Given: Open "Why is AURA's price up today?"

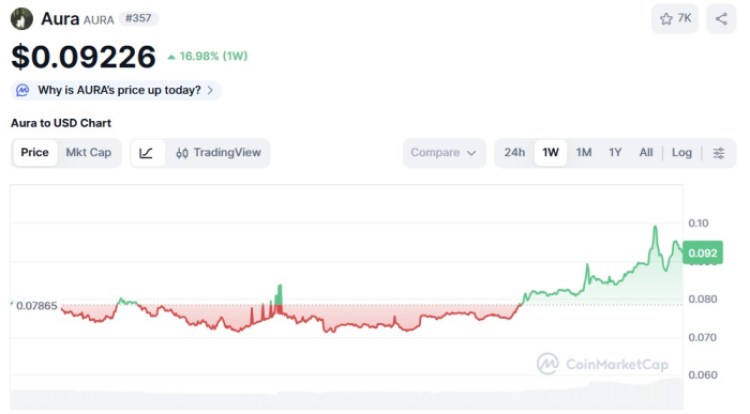Looking at the screenshot, I should 119,90.
